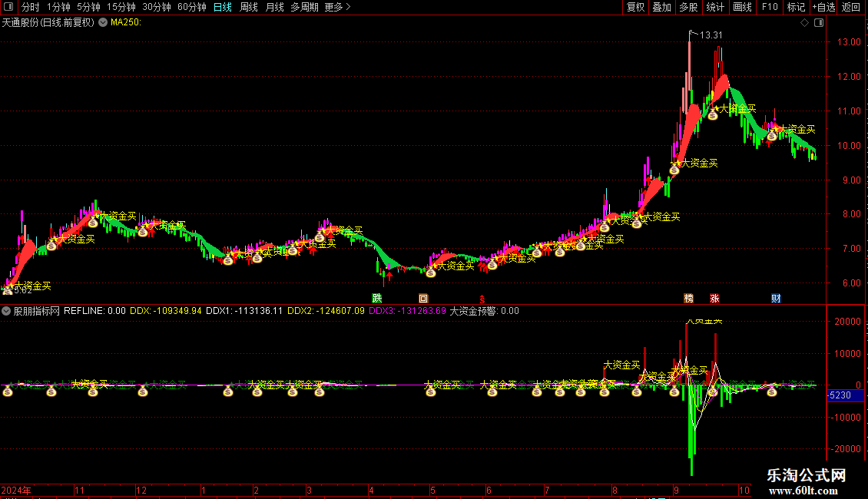Open sub-chart indicator dropdown beside 股朋指标网

pyautogui.click(x=6, y=311)
